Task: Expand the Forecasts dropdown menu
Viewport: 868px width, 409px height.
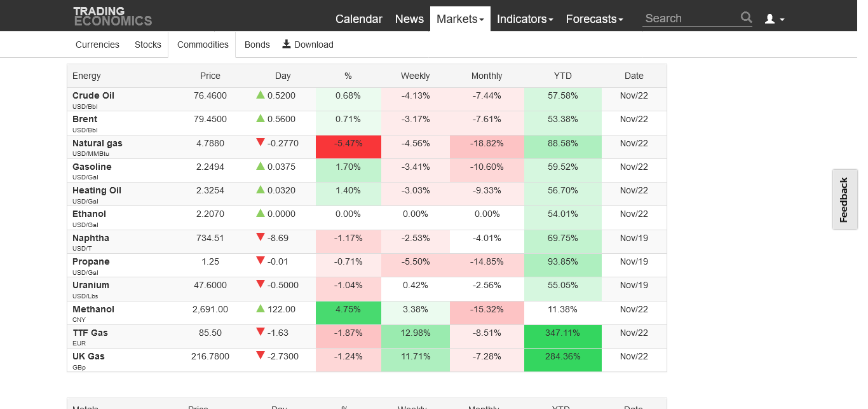Action: click(x=594, y=19)
